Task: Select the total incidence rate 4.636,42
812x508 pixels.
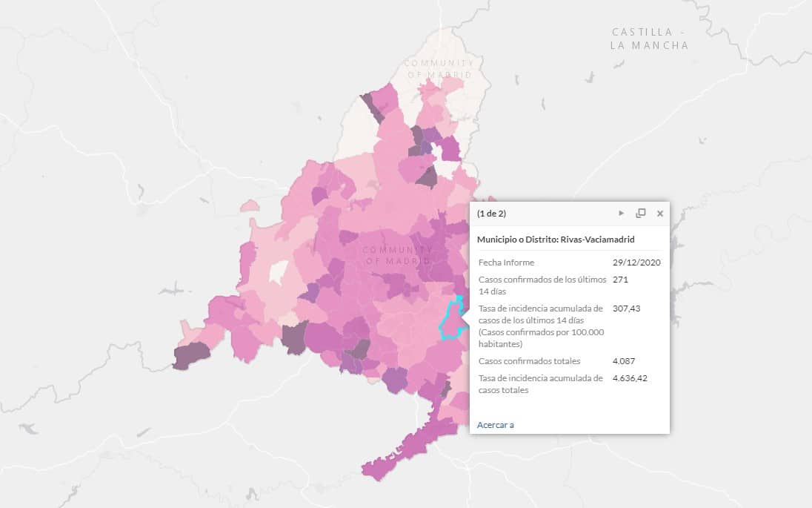Action: 630,378
